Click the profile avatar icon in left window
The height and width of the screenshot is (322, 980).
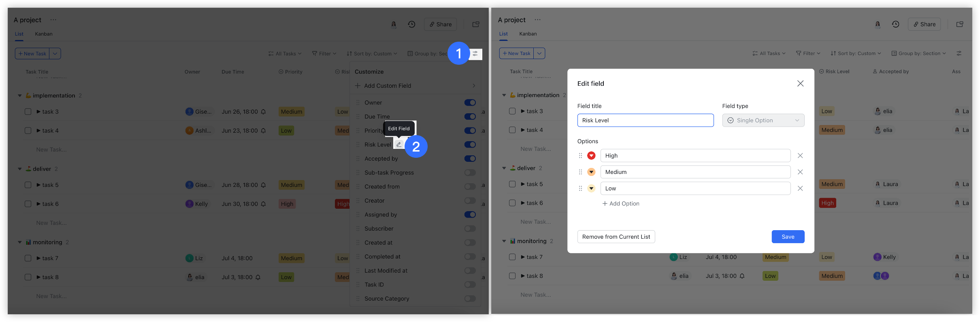(x=394, y=24)
